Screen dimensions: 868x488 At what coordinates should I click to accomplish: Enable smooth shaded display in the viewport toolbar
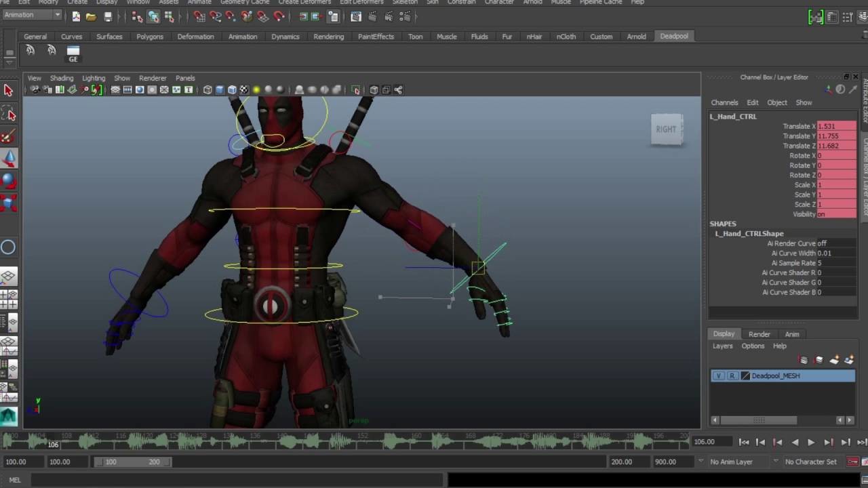(218, 89)
